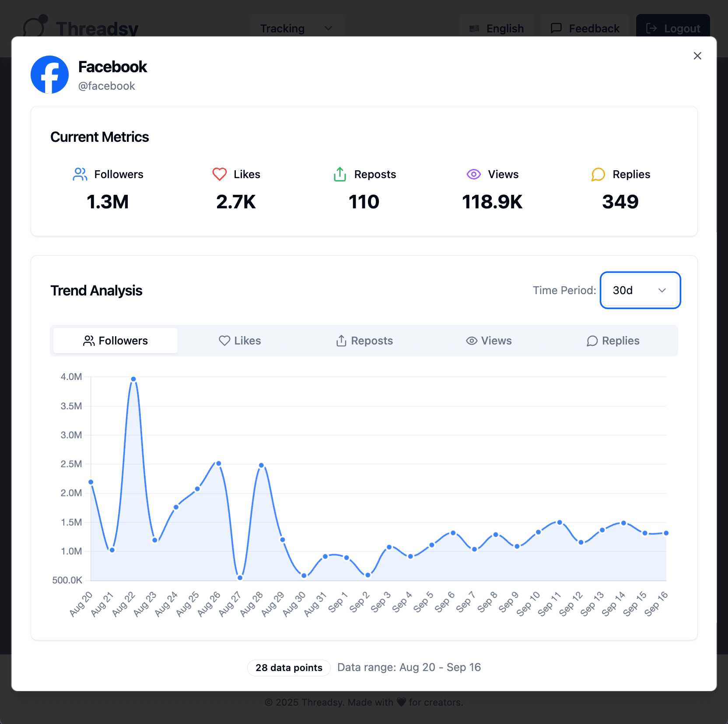The height and width of the screenshot is (724, 728).
Task: Click the Feedback chat icon
Action: pos(556,28)
